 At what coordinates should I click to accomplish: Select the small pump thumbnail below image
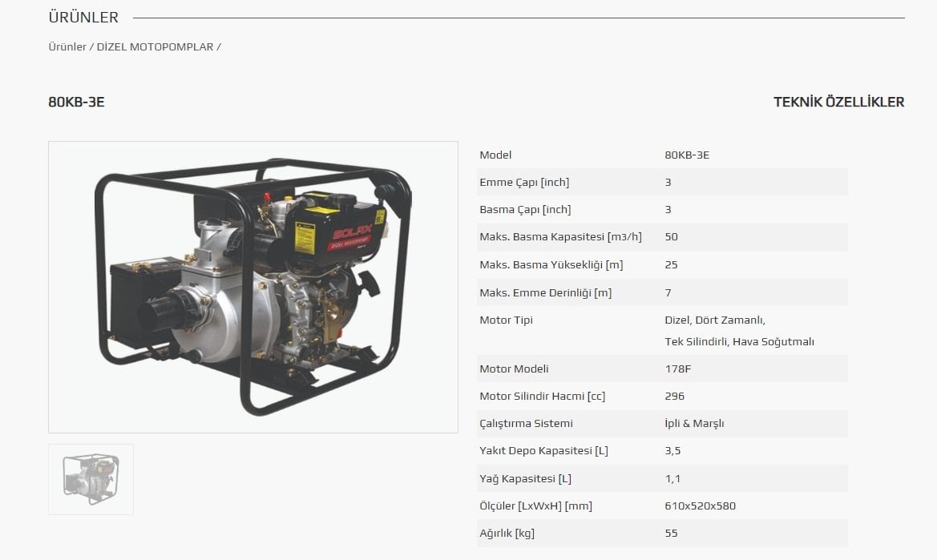[91, 478]
